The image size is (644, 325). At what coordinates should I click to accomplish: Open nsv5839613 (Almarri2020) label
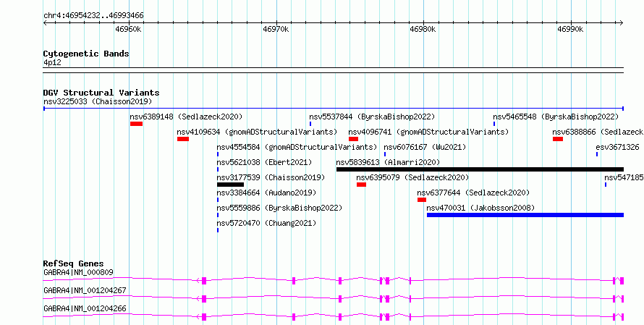388,162
